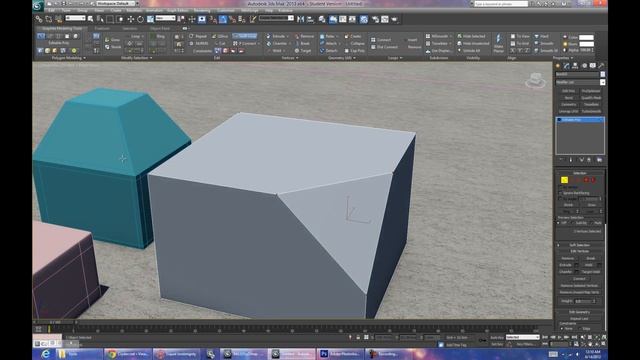Select Preview Selection Multi radio button

[591, 223]
